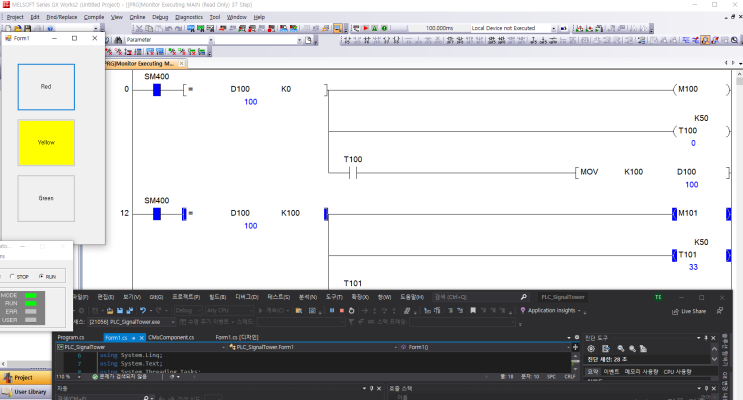This screenshot has width=743, height=400.
Task: Click the last icon on the ladder toolbar
Action: (x=734, y=40)
